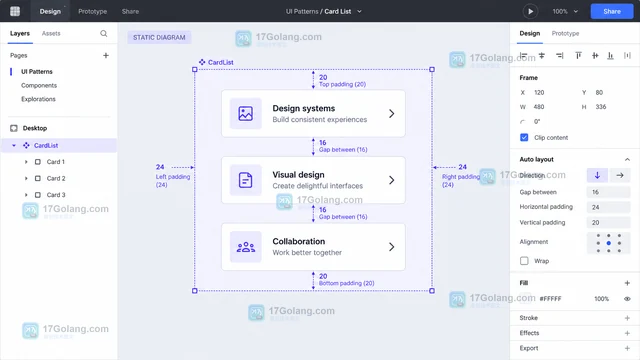Add export setting with Export plus icon
This screenshot has width=640, height=360.
627,348
